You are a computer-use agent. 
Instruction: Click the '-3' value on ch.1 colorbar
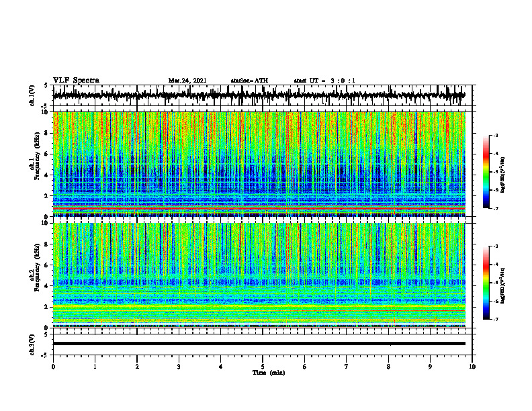pos(496,136)
